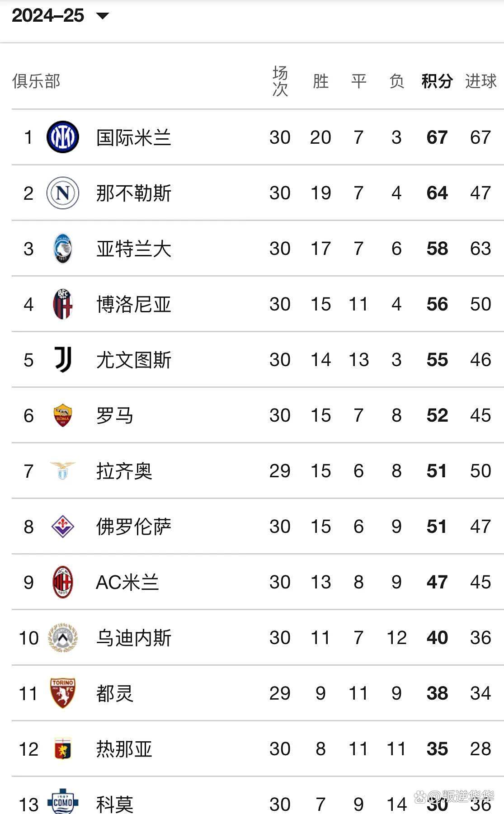Click the Udinese club badge
Viewport: 504px width, 814px height.
pos(63,638)
